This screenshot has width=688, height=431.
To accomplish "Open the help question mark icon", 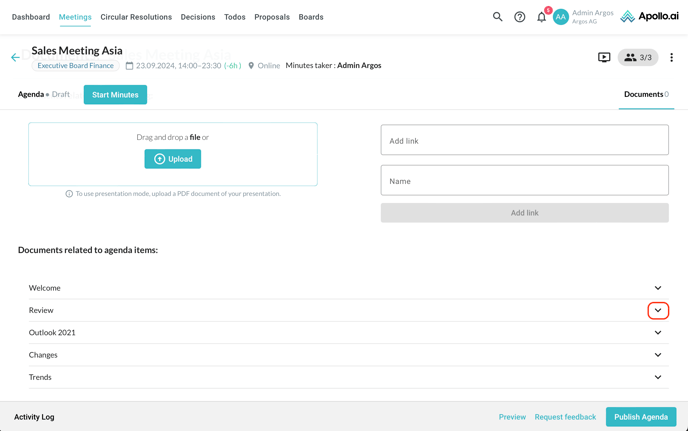I will point(519,17).
